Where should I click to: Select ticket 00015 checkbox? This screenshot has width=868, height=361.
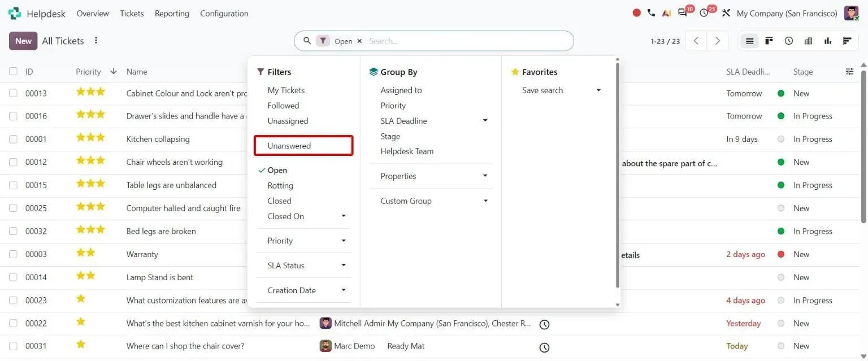(x=13, y=185)
